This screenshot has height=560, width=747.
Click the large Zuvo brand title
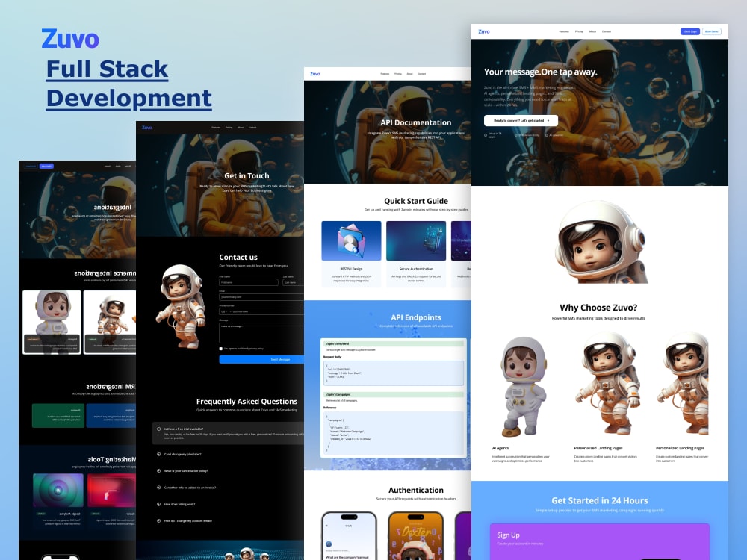[x=70, y=39]
